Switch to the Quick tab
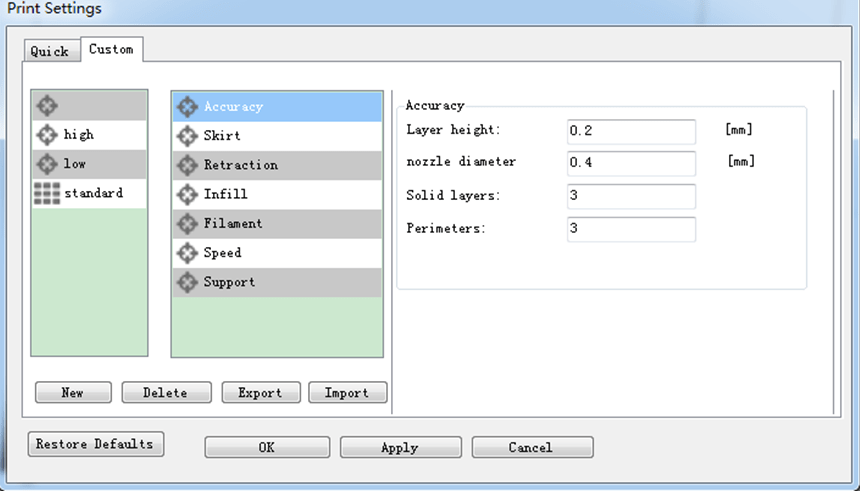Image resolution: width=860 pixels, height=493 pixels. click(50, 50)
